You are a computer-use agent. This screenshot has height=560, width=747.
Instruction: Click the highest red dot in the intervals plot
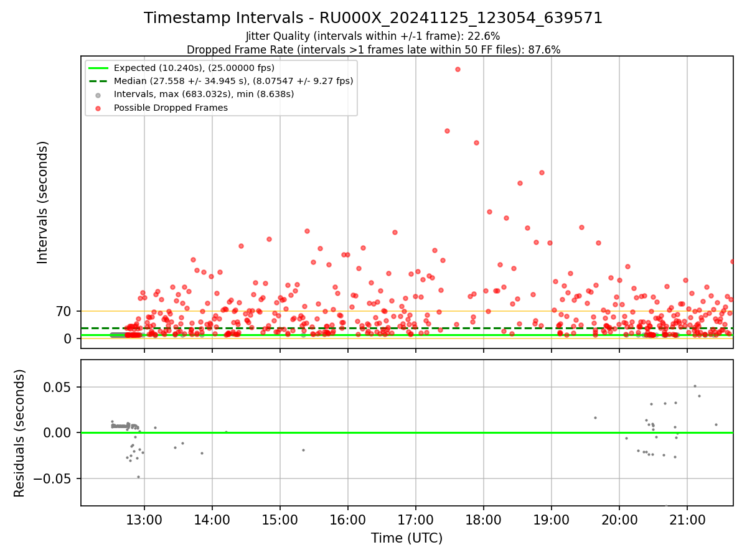click(458, 69)
